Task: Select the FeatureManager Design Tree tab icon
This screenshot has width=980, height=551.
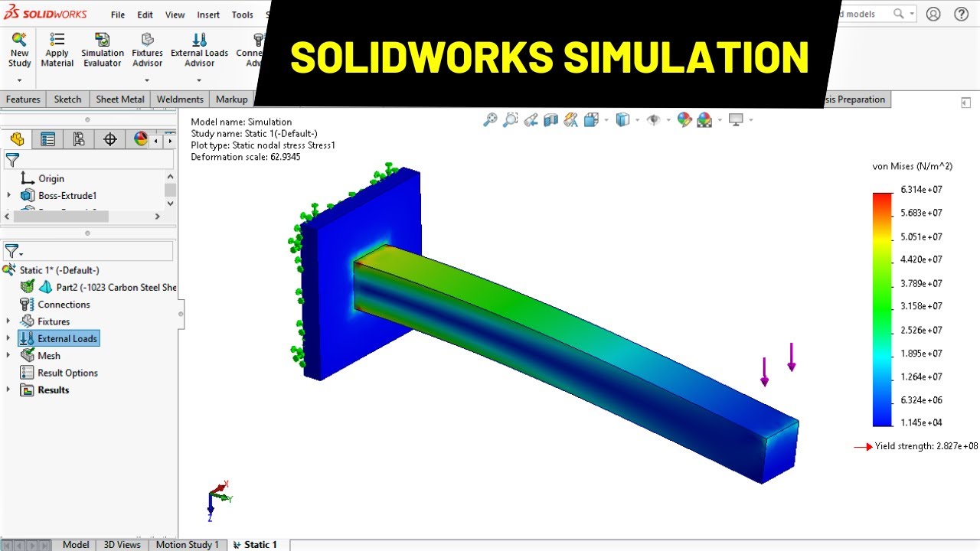Action: tap(17, 139)
